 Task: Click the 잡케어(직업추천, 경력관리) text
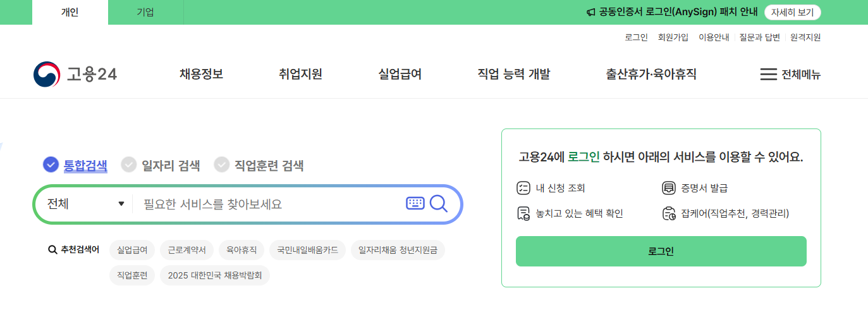735,213
